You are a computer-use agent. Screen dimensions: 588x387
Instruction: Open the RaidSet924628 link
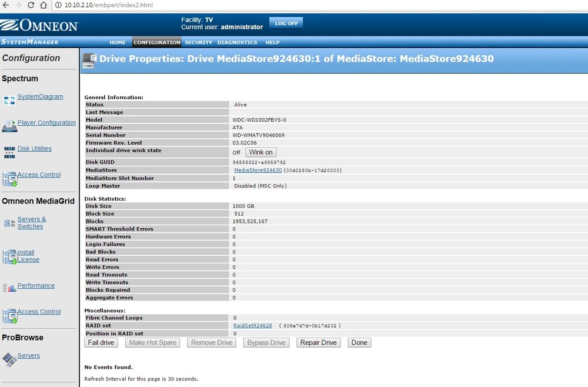pyautogui.click(x=252, y=325)
